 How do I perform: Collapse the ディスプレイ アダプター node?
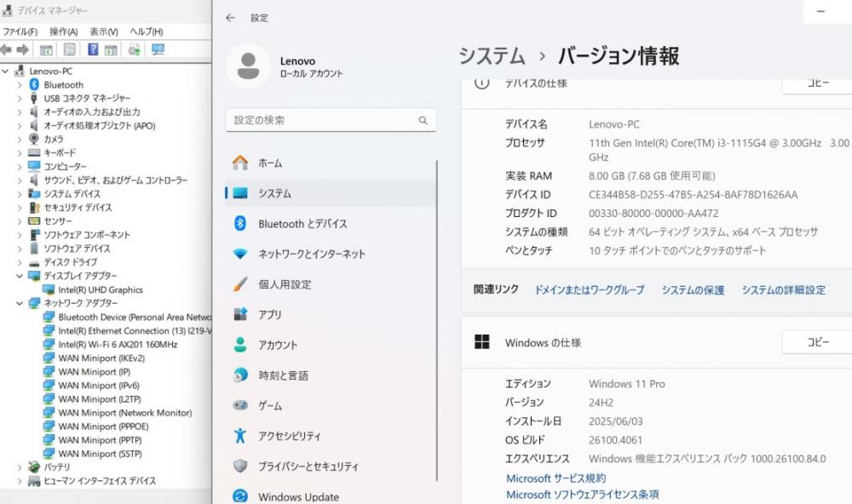tap(20, 276)
